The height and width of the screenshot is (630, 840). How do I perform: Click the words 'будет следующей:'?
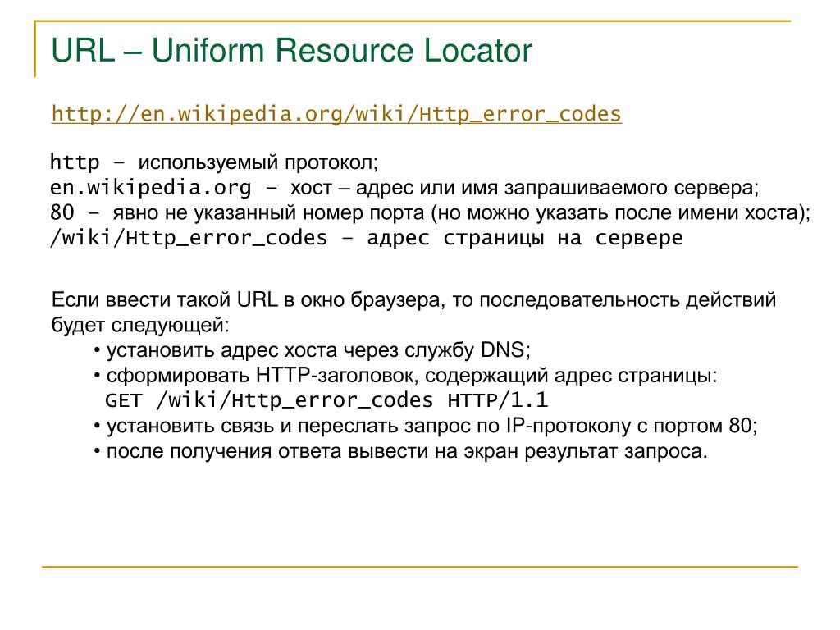point(140,325)
